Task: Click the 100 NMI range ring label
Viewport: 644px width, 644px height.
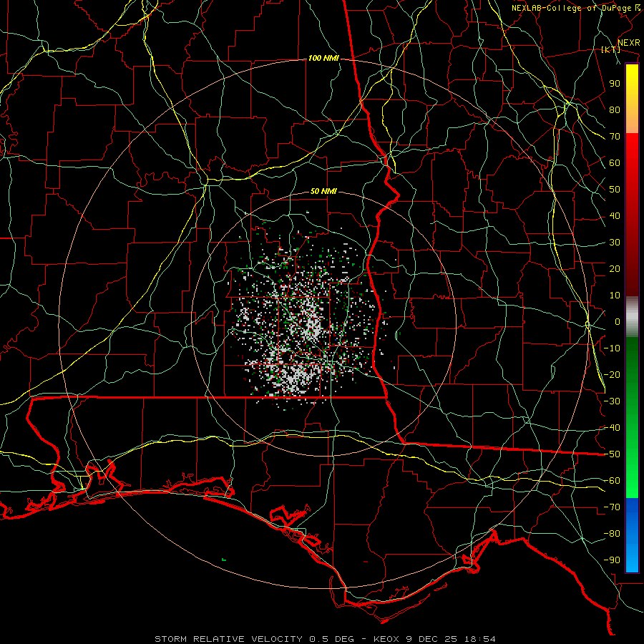Action: [323, 59]
